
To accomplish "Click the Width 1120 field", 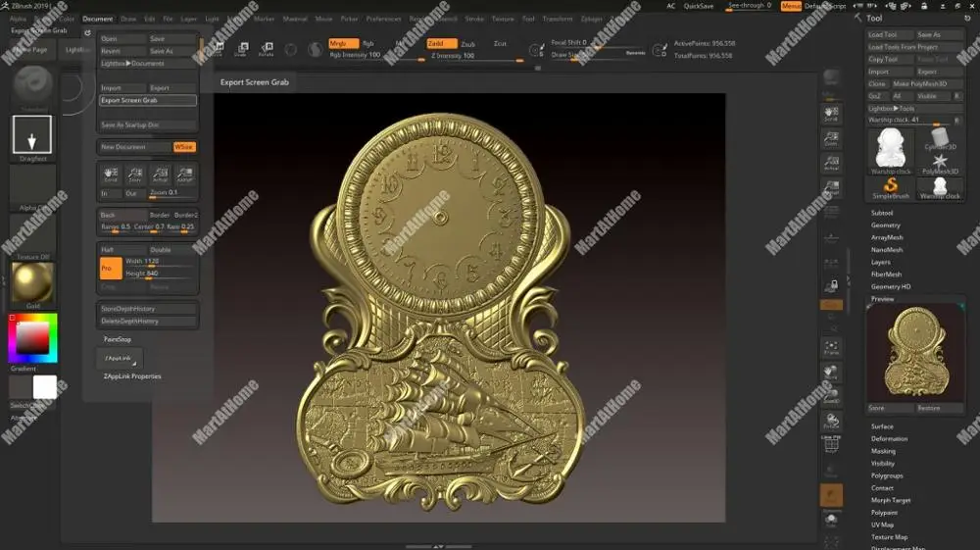I will (160, 261).
